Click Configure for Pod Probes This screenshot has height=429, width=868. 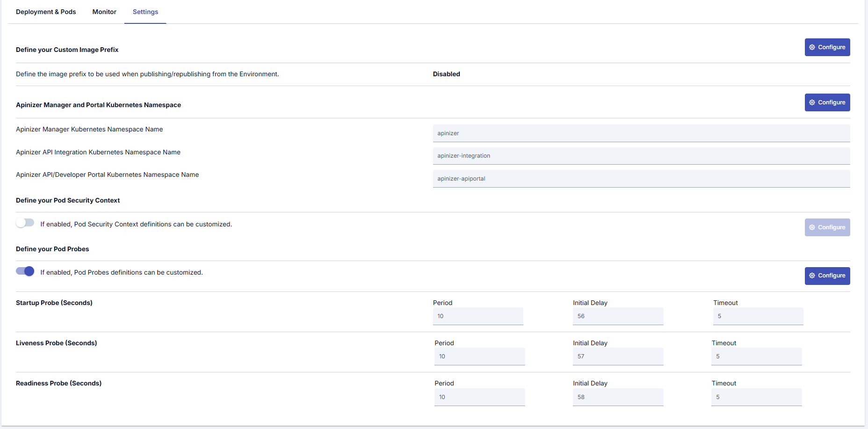pyautogui.click(x=827, y=276)
